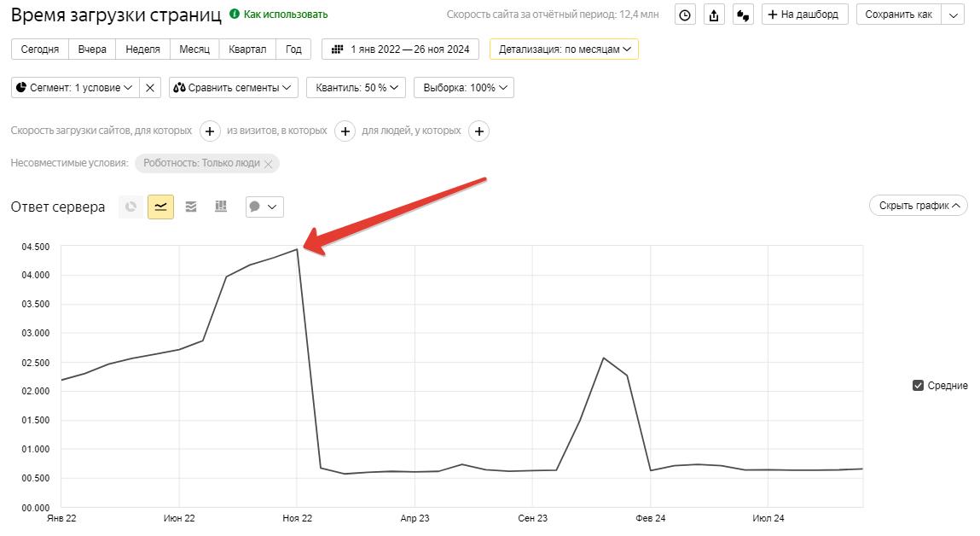Collapse chart with "Скрыть график"
Viewport: 980px width, 536px height.
tap(918, 206)
